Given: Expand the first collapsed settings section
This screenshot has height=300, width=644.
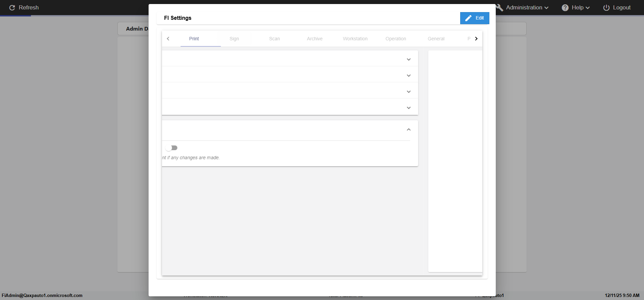Looking at the screenshot, I should (409, 59).
